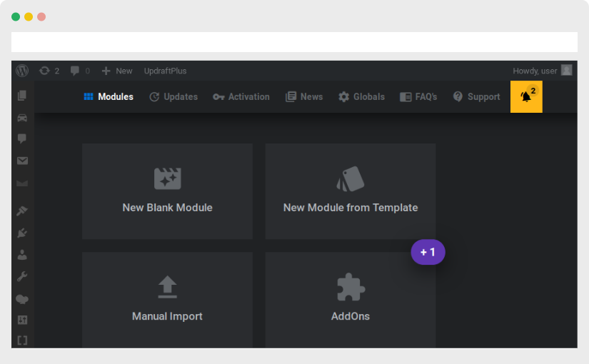This screenshot has width=589, height=364.
Task: Choose New Module from Template card
Action: tap(351, 191)
